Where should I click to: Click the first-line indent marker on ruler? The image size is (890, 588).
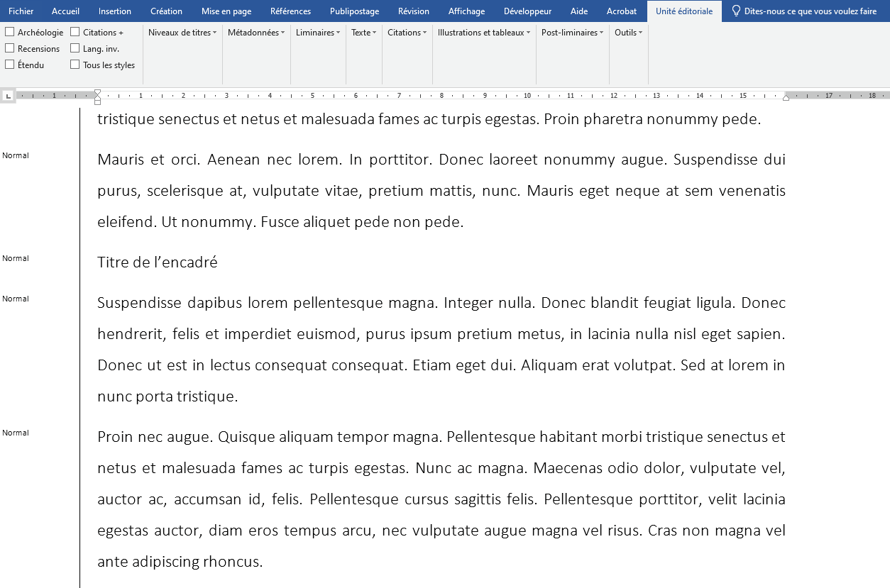tap(97, 92)
